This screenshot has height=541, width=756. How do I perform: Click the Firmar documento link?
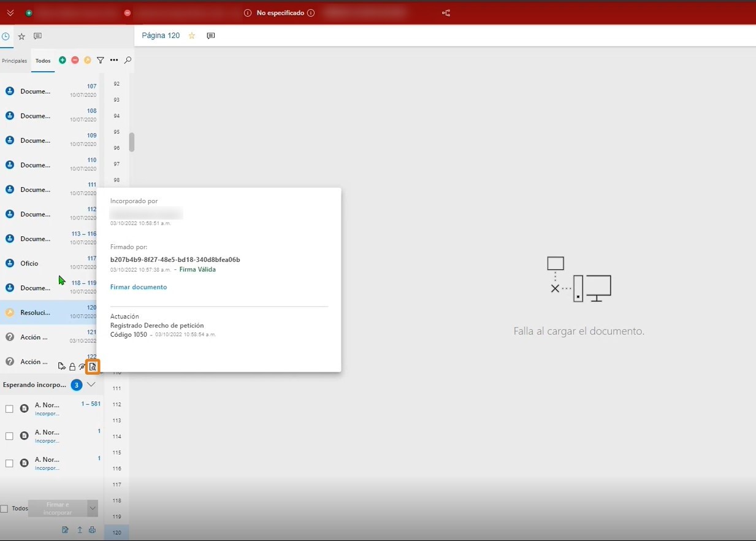click(139, 287)
